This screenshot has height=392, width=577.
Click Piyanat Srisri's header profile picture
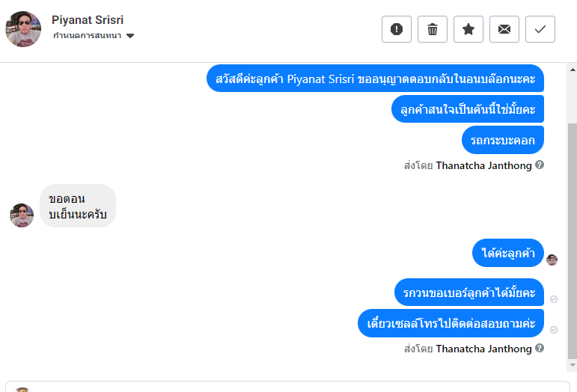(x=23, y=29)
